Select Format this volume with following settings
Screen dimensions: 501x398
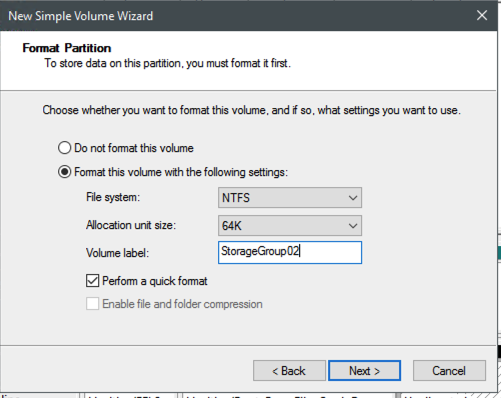pos(64,172)
